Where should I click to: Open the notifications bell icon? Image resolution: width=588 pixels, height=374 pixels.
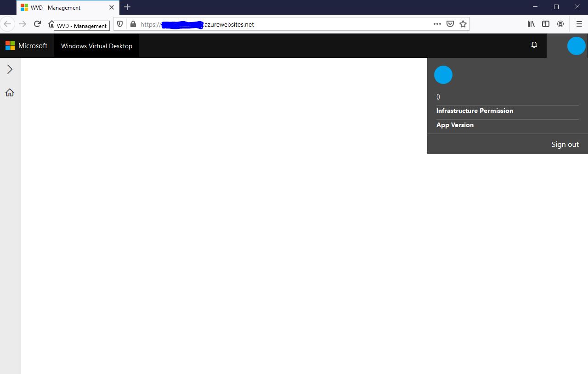point(534,45)
